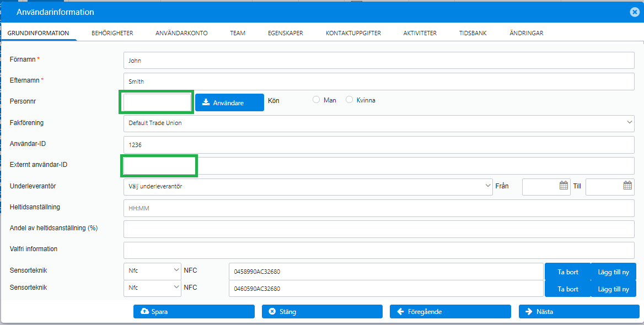Focus the NFC field with 0458990AC32680

point(386,271)
